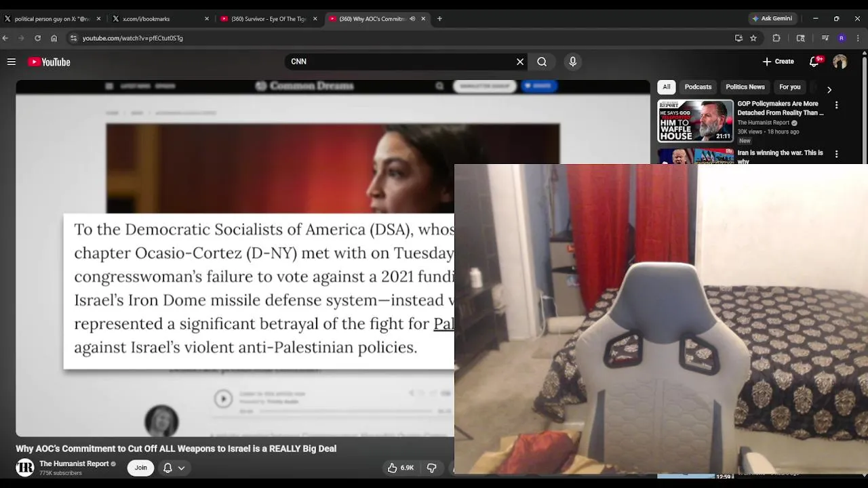Viewport: 868px width, 488px height.
Task: Clear the CNN search text
Action: (x=520, y=62)
